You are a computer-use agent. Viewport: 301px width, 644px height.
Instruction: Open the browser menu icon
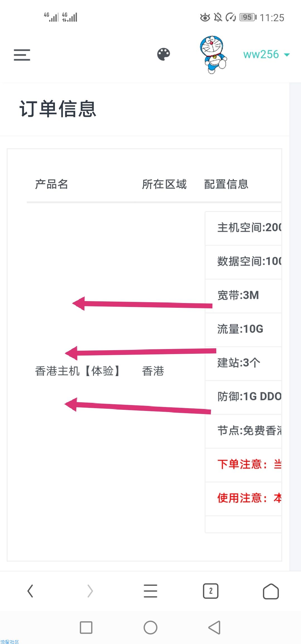151,591
